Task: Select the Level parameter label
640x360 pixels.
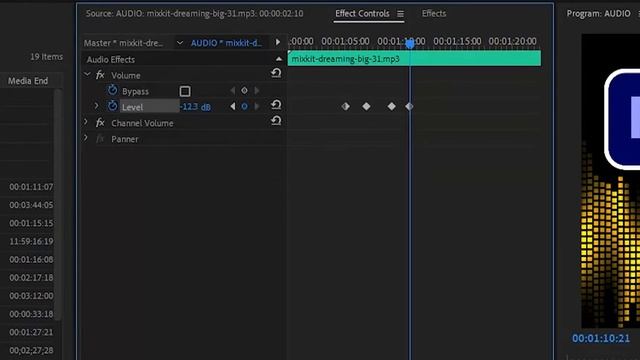Action: point(133,107)
